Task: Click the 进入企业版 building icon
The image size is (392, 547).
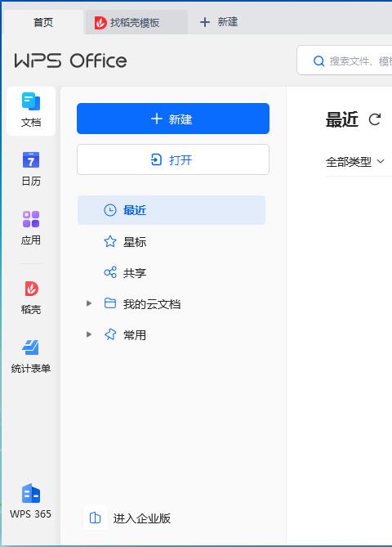Action: 95,518
